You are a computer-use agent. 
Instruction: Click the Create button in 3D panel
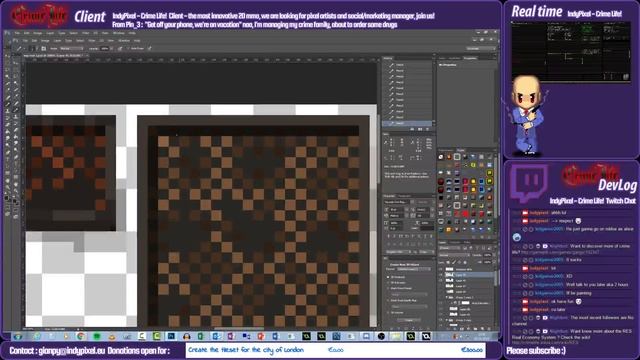tap(409, 320)
